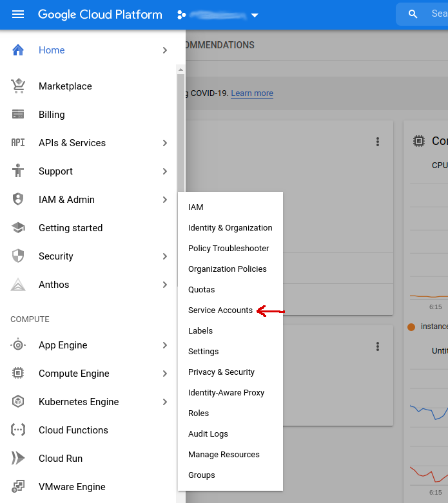Click the search magnifier icon
This screenshot has width=448, height=503.
413,14
